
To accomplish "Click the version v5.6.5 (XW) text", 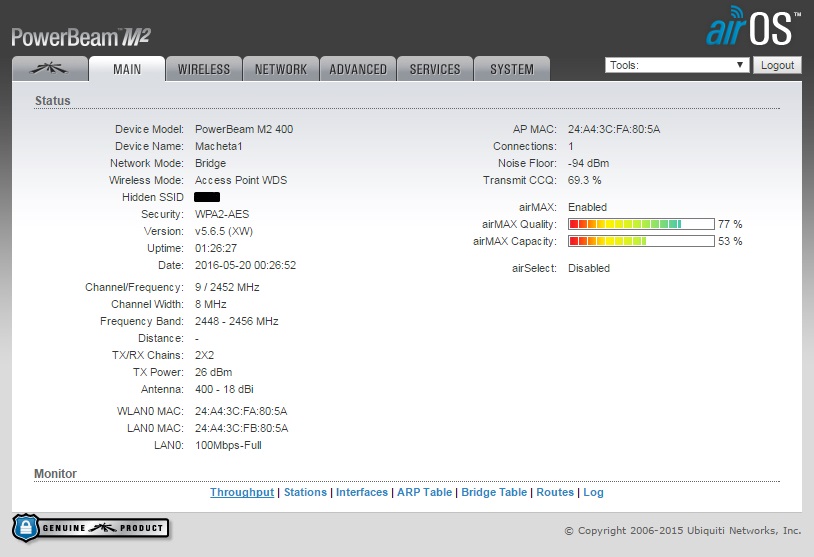I will 224,231.
